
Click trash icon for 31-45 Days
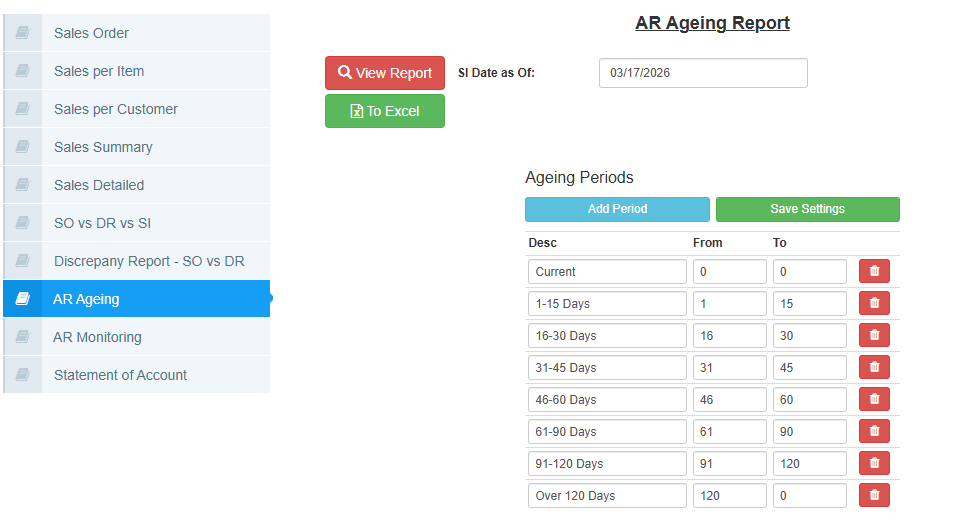pyautogui.click(x=874, y=367)
